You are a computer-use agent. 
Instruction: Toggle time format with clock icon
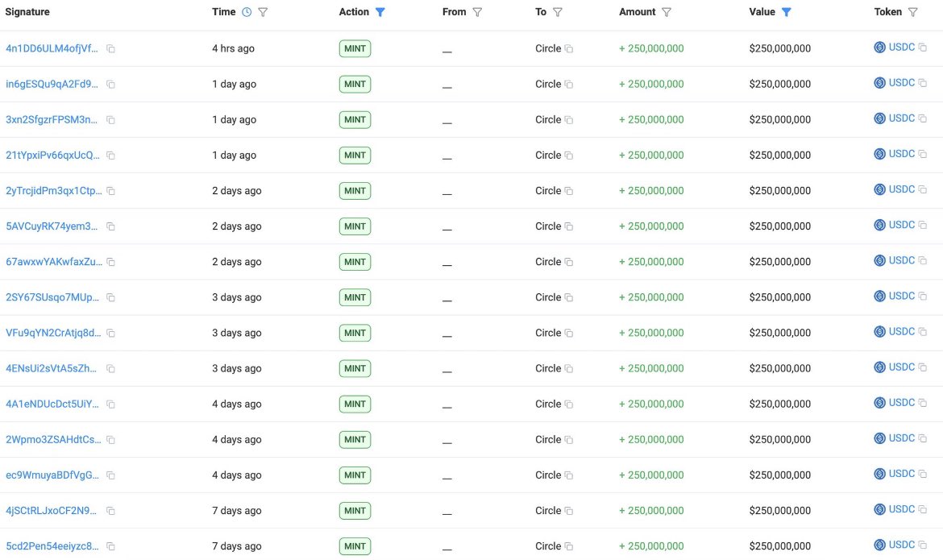(x=247, y=12)
